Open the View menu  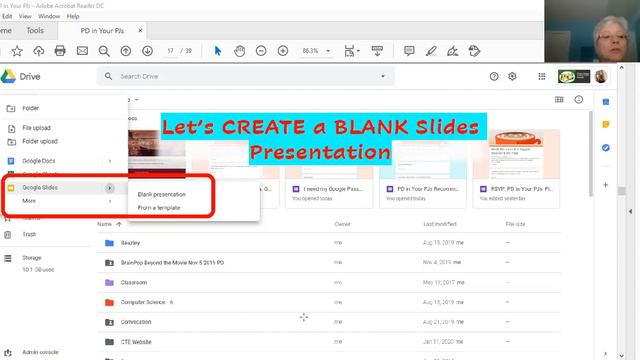click(25, 16)
